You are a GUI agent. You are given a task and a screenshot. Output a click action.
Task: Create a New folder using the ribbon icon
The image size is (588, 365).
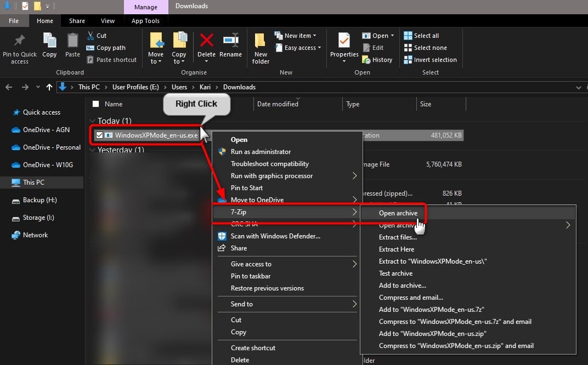260,48
